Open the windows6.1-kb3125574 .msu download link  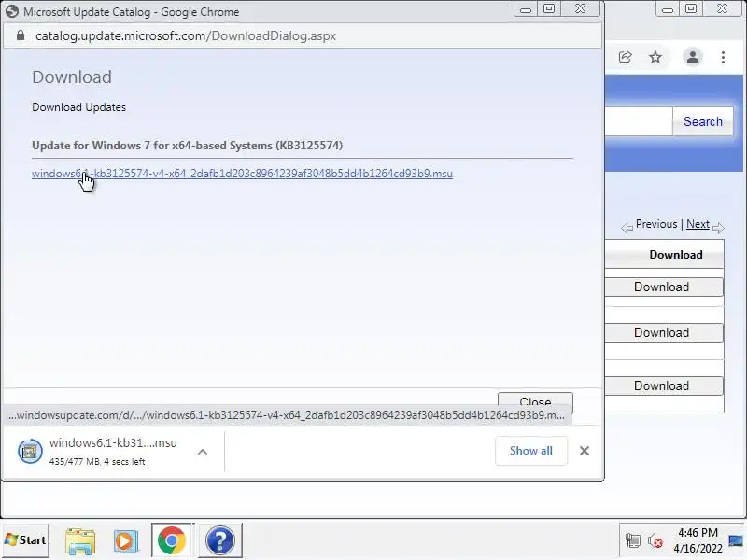tap(242, 174)
